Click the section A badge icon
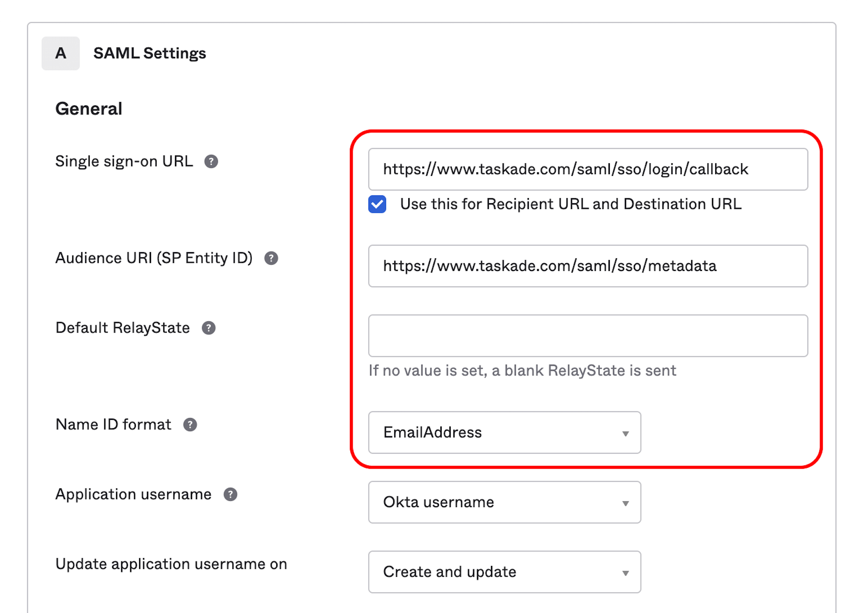Screen dimensions: 868x613 [61, 53]
